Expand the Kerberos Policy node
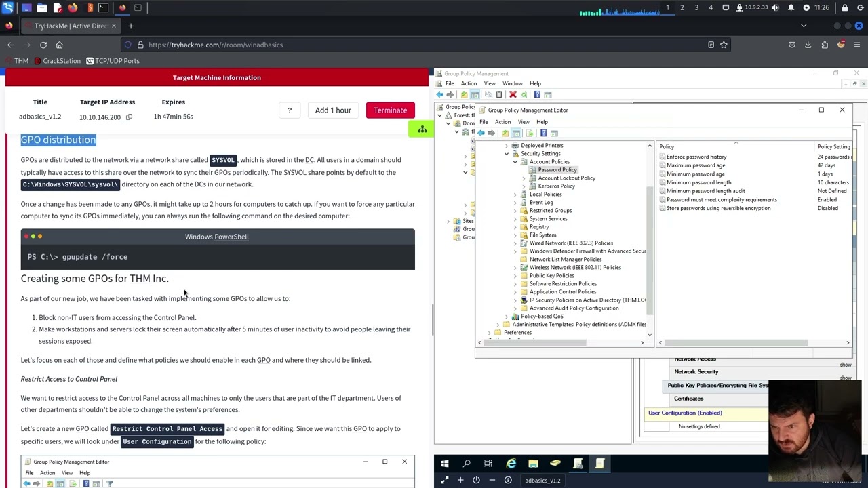Screen dimensions: 868x488 [x=524, y=186]
